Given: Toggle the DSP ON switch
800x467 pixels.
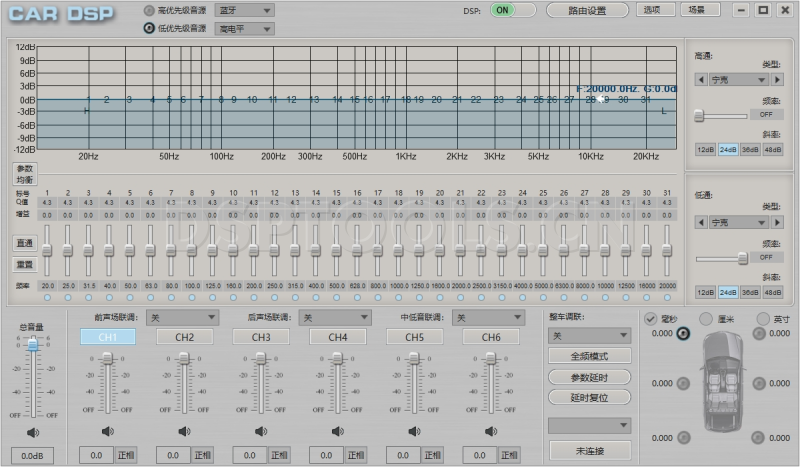Looking at the screenshot, I should click(x=515, y=10).
